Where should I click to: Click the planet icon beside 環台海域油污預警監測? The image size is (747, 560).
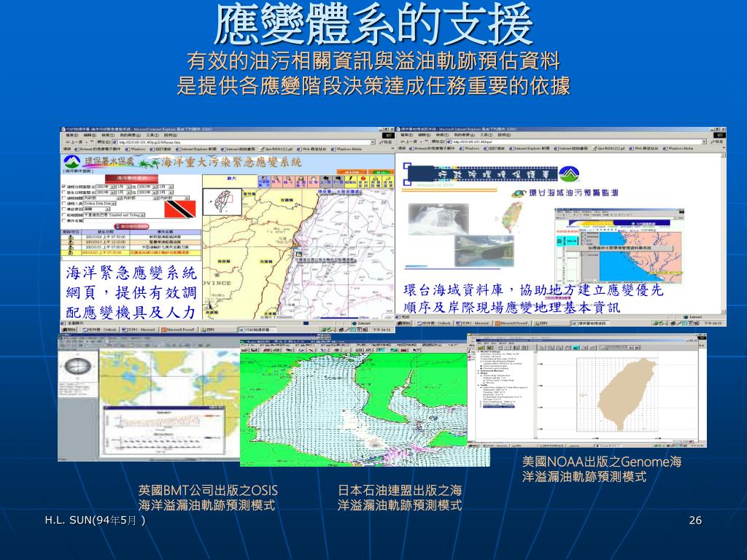pos(519,193)
